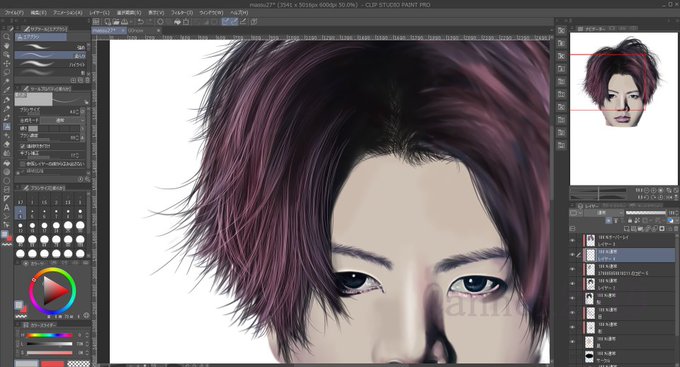Screen dimensions: 680x367
Task: Toggle visibility of the コピー 5 layer
Action: pyautogui.click(x=572, y=269)
